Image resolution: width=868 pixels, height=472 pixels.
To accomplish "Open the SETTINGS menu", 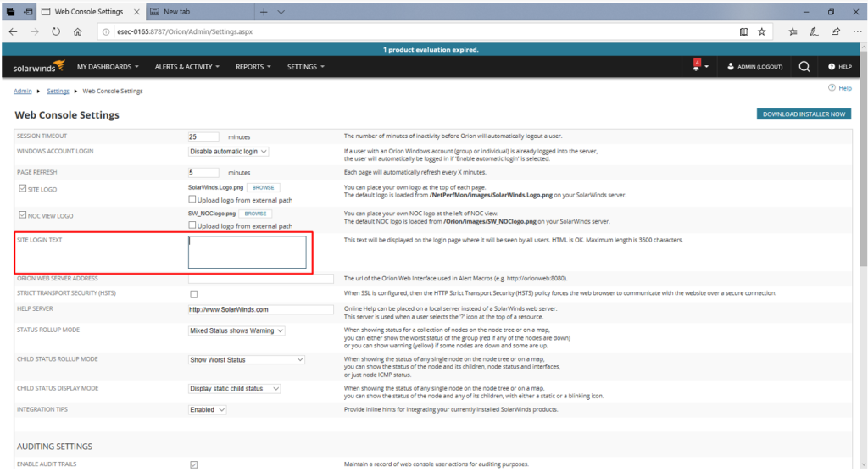I will point(305,67).
